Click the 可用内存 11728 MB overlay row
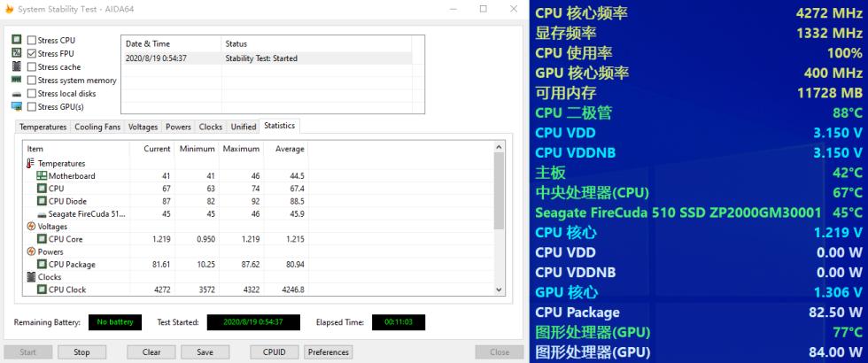This screenshot has height=363, width=868. [x=699, y=93]
